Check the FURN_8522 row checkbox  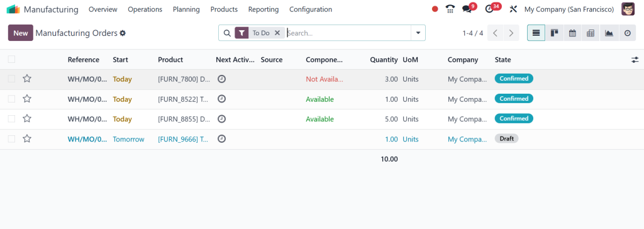pyautogui.click(x=11, y=99)
